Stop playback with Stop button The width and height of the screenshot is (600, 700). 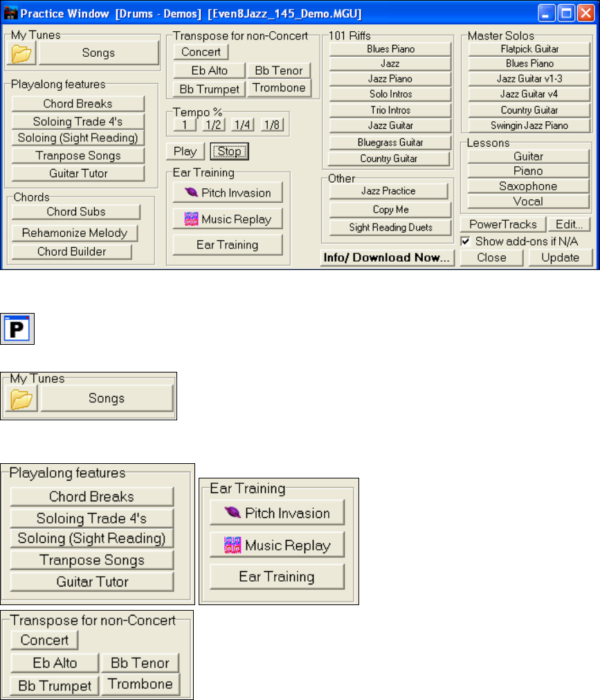coord(229,152)
